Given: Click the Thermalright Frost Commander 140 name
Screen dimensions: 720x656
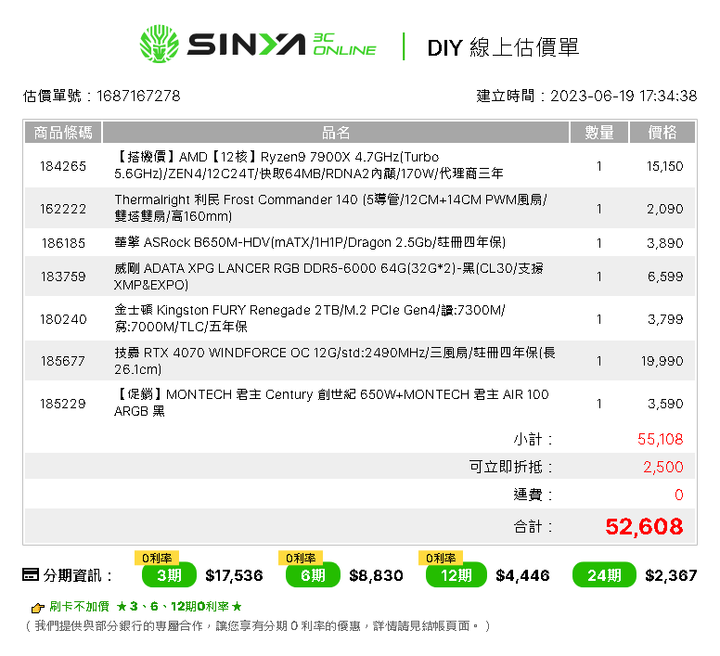Looking at the screenshot, I should [x=331, y=208].
